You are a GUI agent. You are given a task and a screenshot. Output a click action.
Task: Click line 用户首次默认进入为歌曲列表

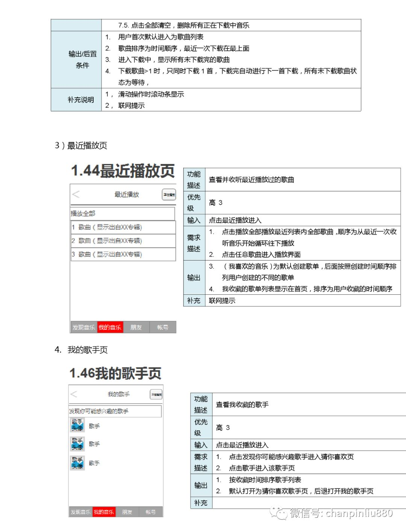(161, 37)
